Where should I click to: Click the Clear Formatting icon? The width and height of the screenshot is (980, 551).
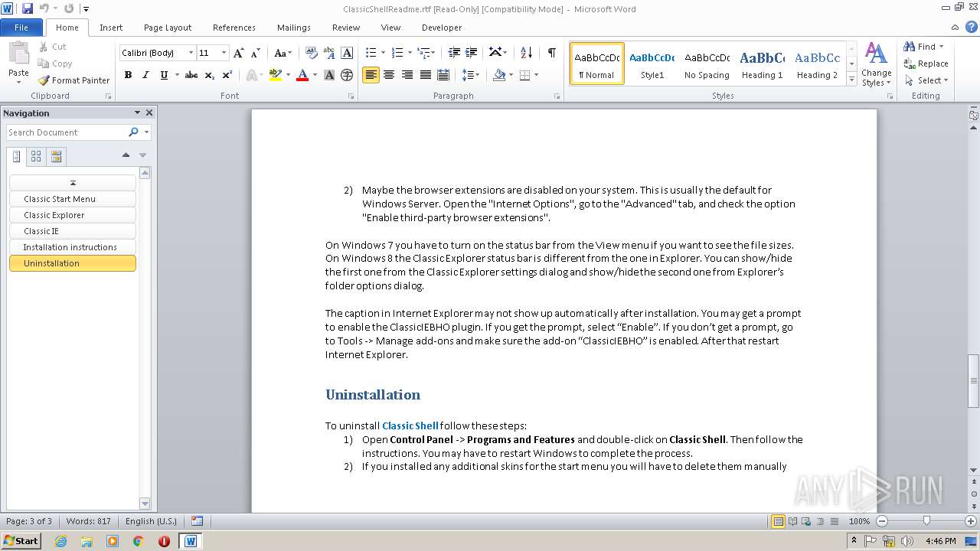pos(311,53)
